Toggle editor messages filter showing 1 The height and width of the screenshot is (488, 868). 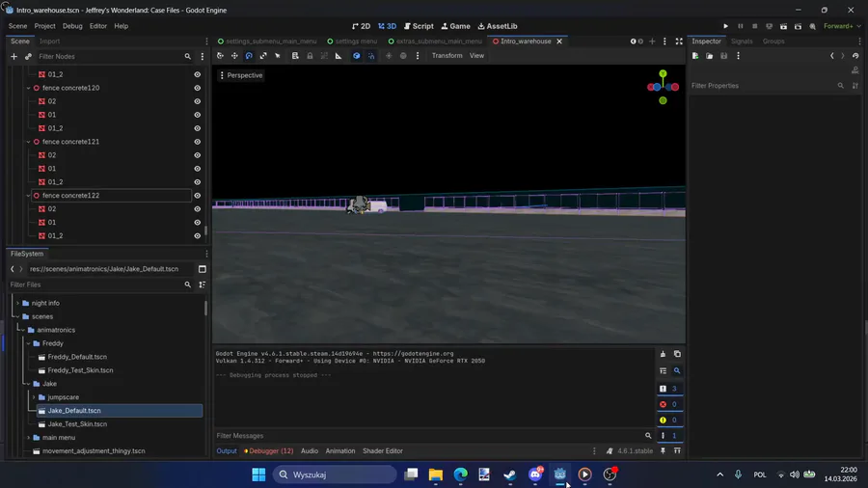pos(670,435)
